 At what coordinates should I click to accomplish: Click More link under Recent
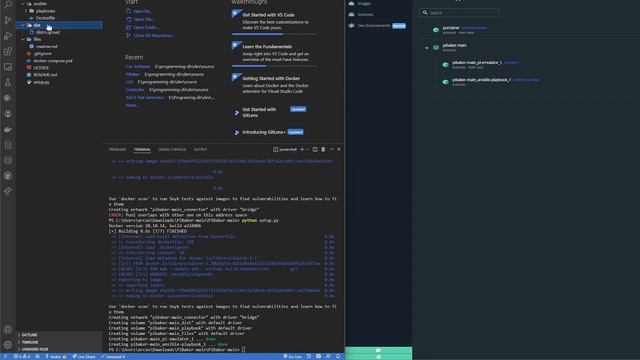(x=132, y=105)
